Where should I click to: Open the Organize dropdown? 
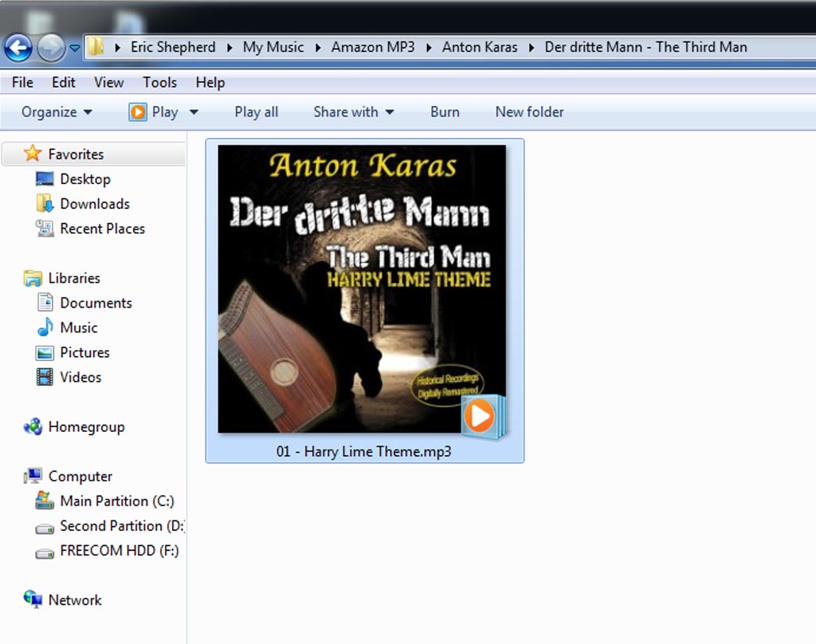pos(57,112)
